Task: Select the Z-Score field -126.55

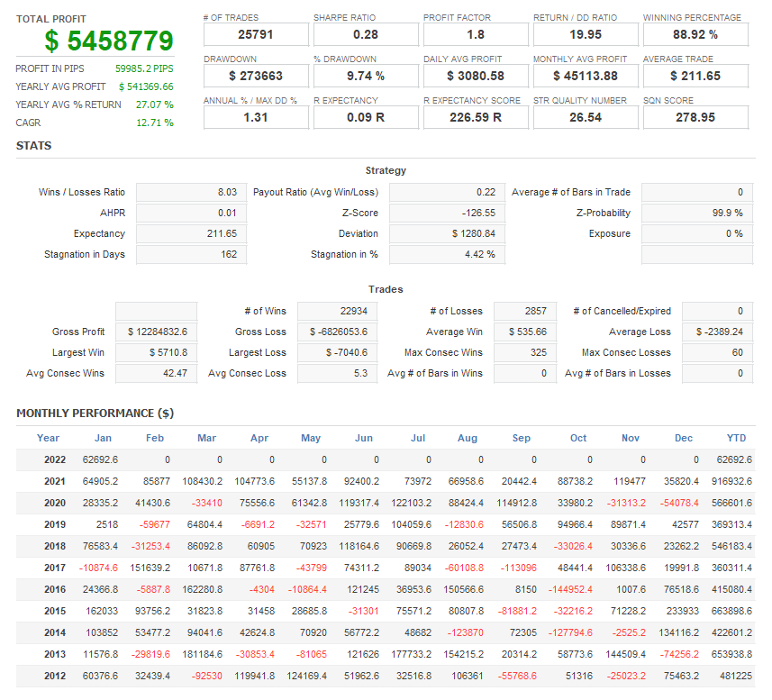Action: [x=448, y=214]
